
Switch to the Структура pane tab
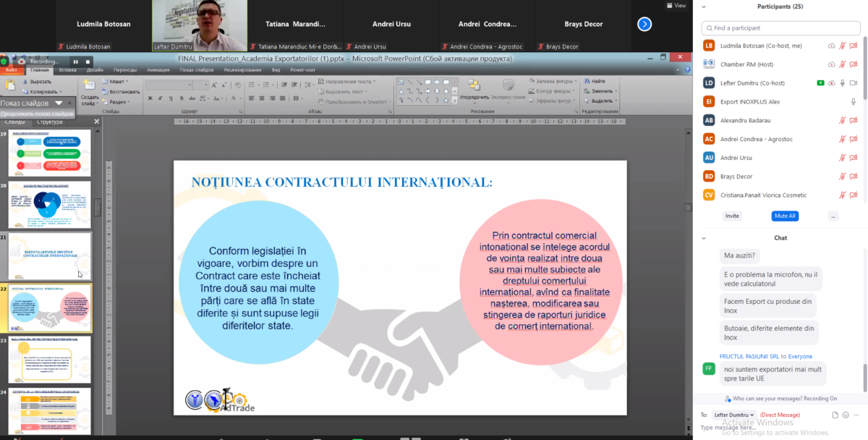pos(50,122)
